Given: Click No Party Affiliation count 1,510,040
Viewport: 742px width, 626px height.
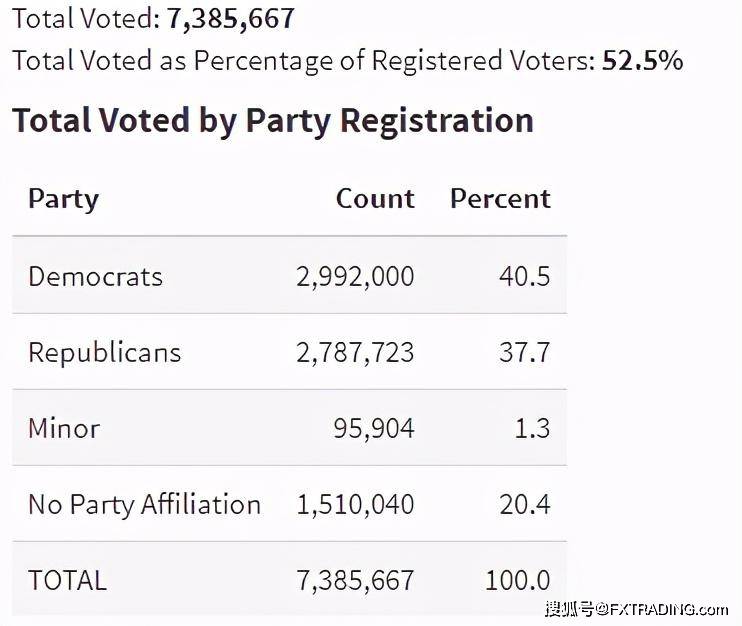Looking at the screenshot, I should 355,505.
